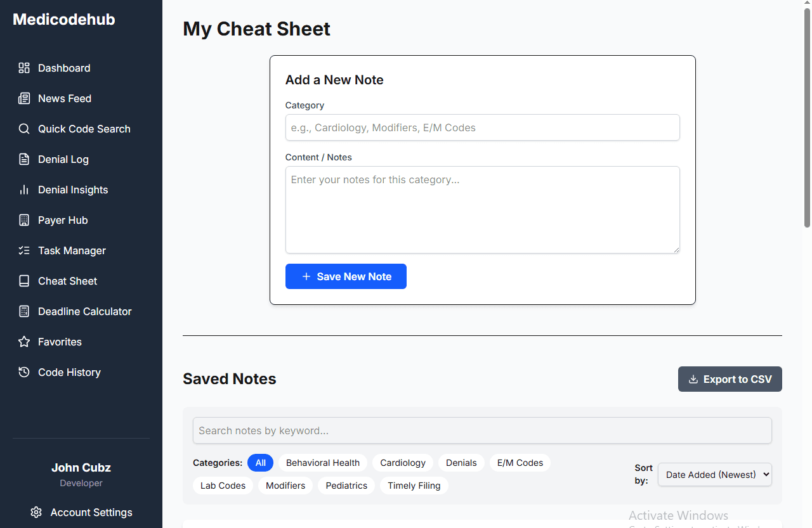Filter notes by Cardiology
The image size is (812, 528).
click(x=403, y=463)
